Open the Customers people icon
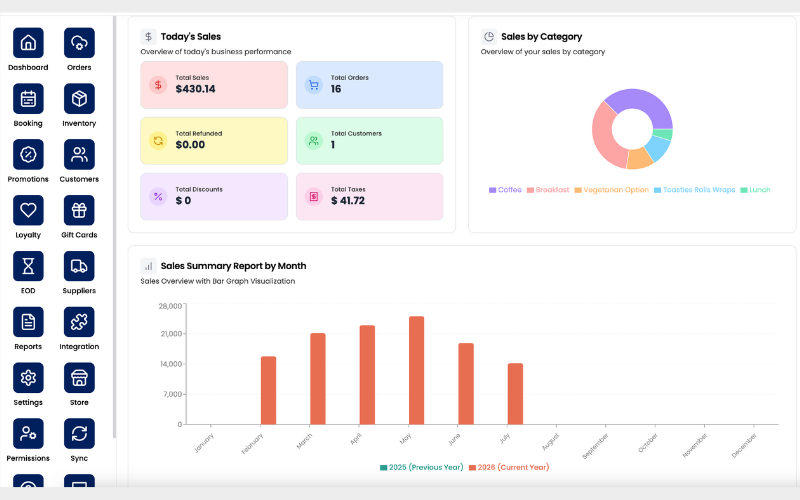 pos(79,154)
